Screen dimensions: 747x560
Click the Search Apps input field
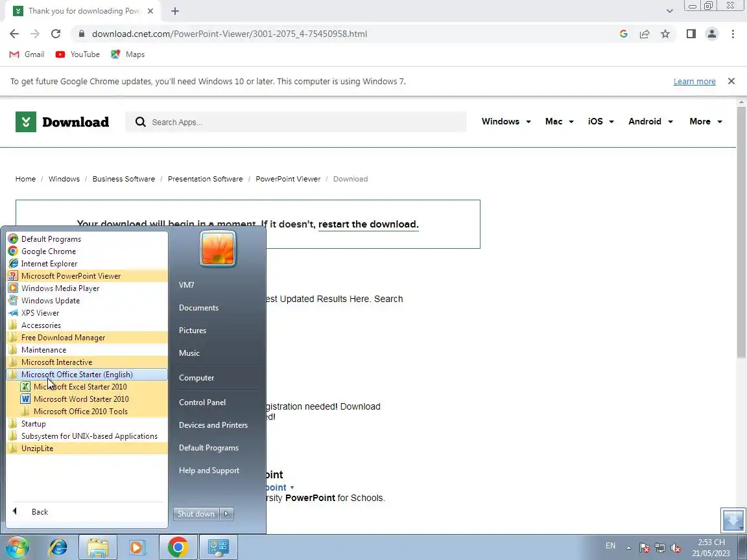tap(296, 122)
